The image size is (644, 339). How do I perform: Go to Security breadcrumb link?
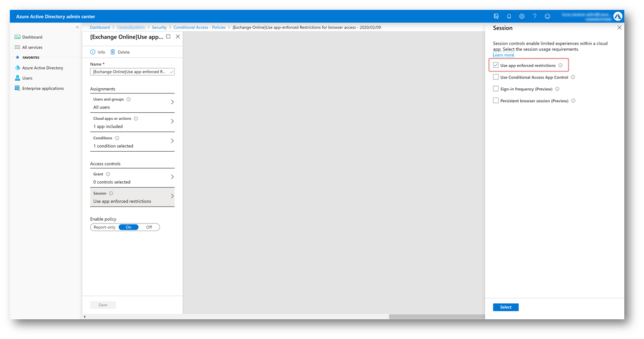tap(159, 28)
